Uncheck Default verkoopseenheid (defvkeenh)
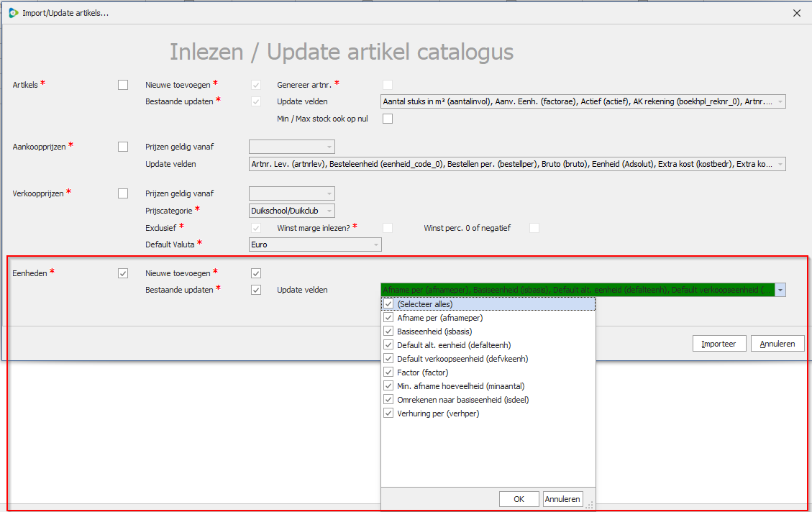The width and height of the screenshot is (812, 512). coord(388,359)
